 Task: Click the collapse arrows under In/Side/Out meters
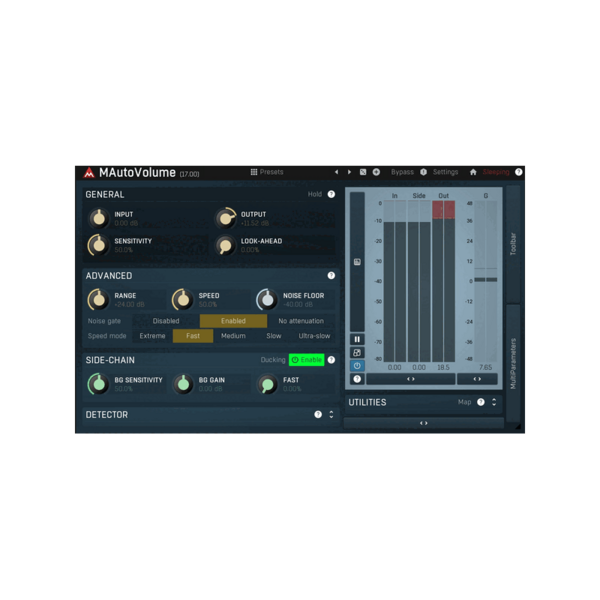pos(411,379)
